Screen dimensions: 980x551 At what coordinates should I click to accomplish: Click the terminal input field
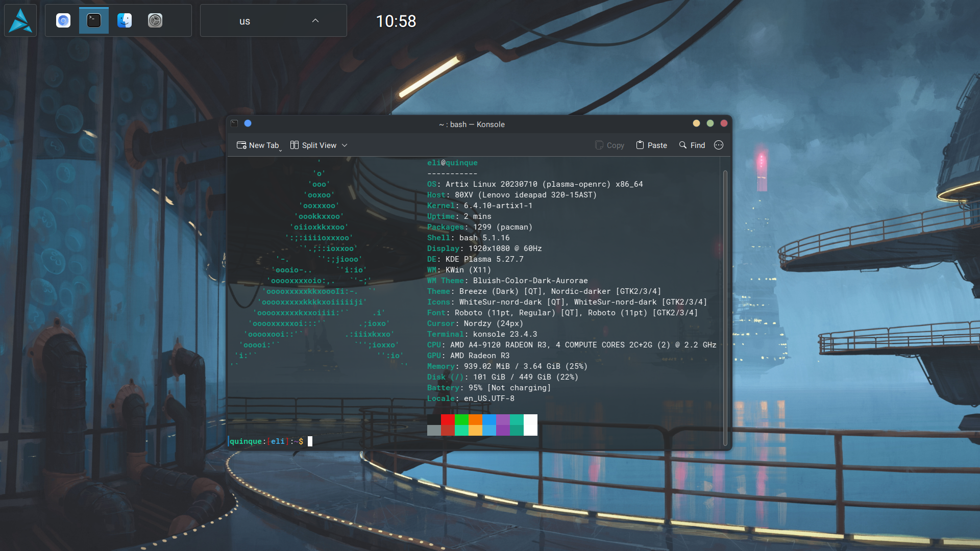[x=309, y=441]
